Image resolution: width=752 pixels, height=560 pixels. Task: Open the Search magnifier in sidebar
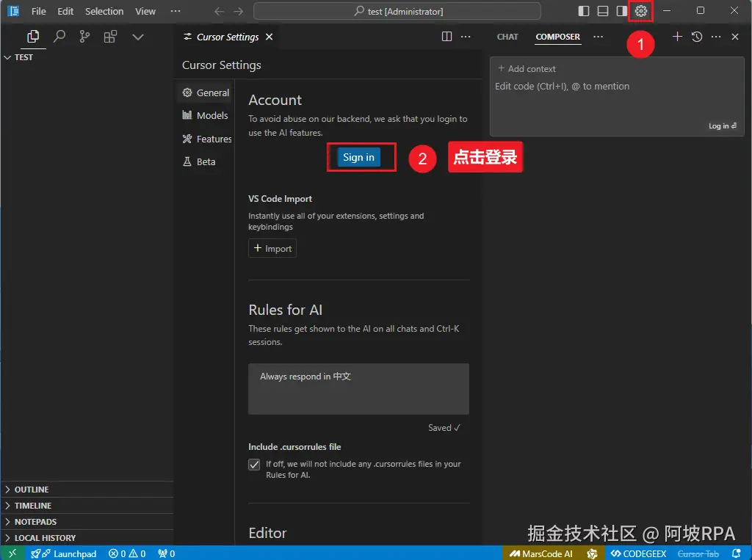[59, 37]
